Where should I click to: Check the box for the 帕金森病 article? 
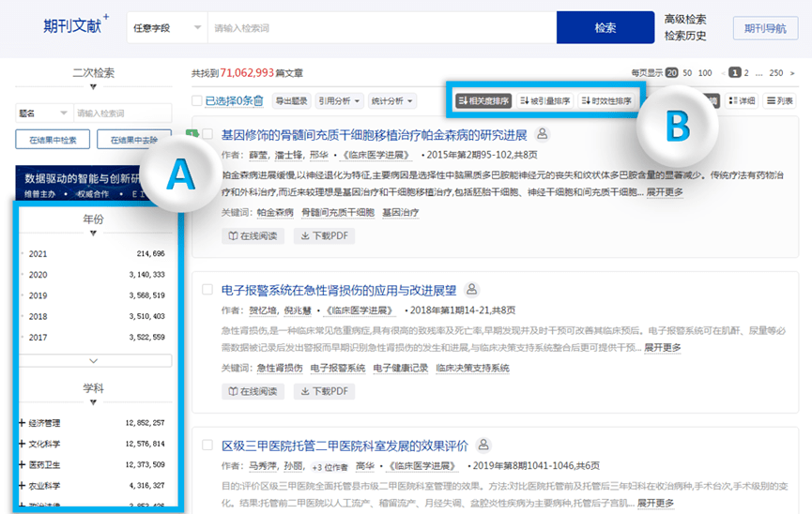pyautogui.click(x=207, y=134)
